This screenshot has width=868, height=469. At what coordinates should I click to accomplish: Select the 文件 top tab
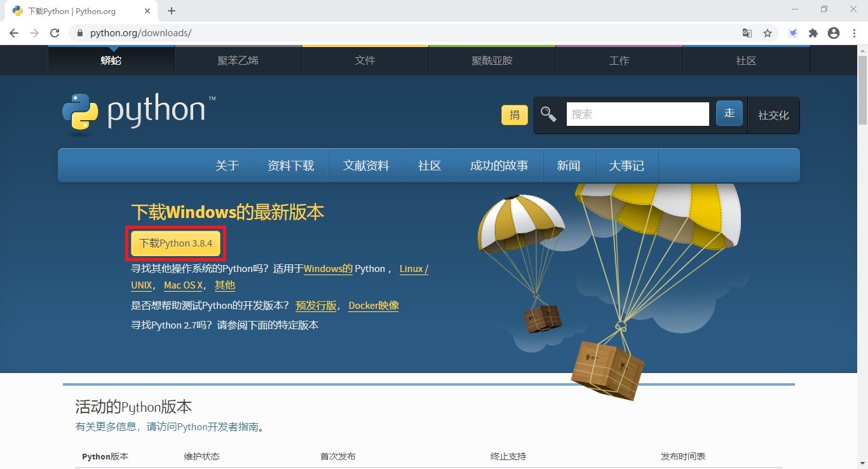coord(365,60)
